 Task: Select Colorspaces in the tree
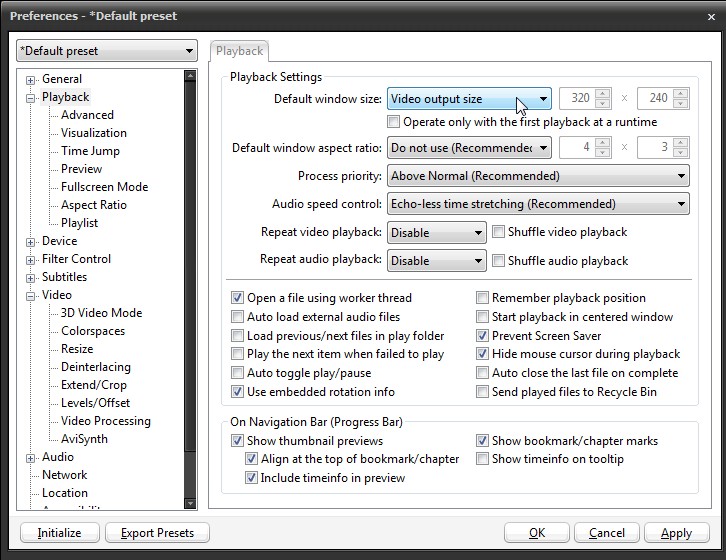(93, 331)
